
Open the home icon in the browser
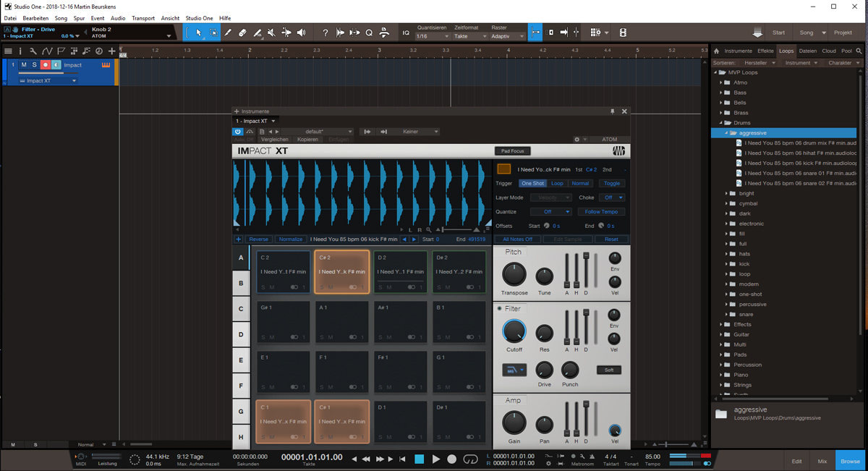click(716, 51)
